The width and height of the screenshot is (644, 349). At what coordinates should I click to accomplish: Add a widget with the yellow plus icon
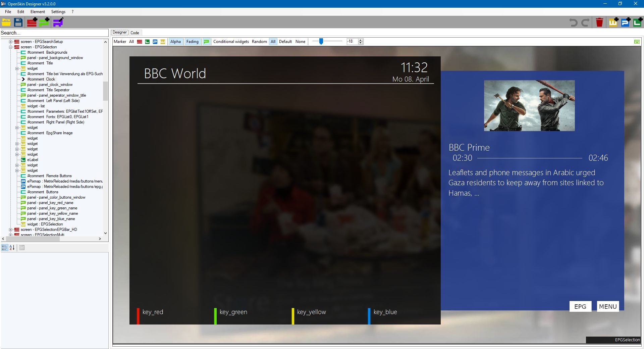(x=613, y=22)
